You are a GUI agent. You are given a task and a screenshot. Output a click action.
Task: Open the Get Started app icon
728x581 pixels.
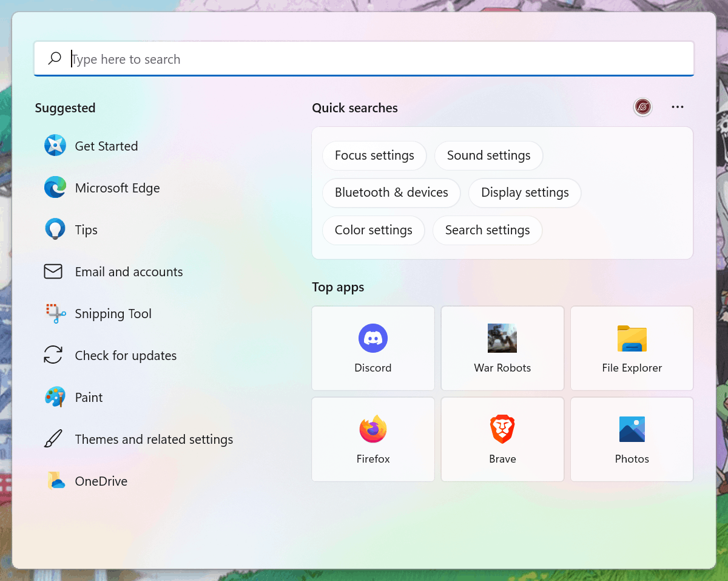point(55,146)
